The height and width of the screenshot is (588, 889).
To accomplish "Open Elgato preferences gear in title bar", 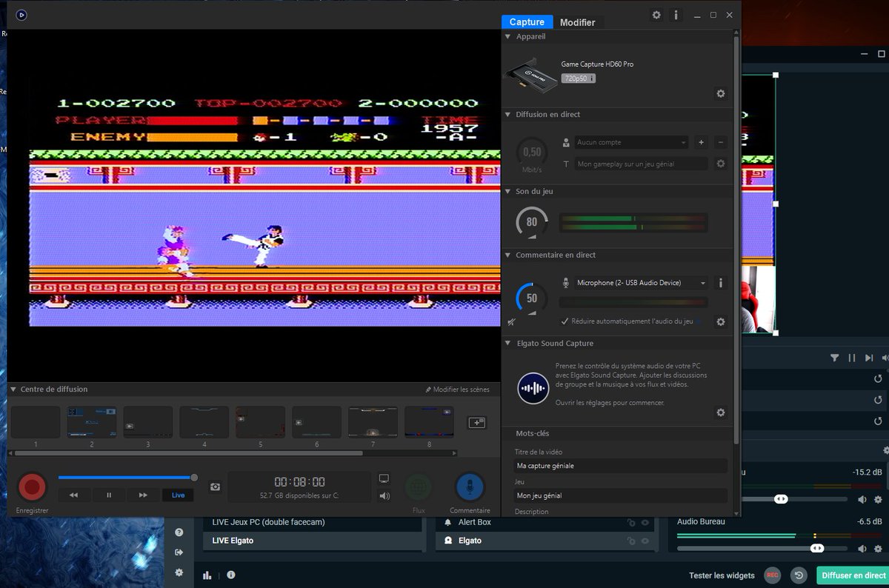I will point(656,15).
